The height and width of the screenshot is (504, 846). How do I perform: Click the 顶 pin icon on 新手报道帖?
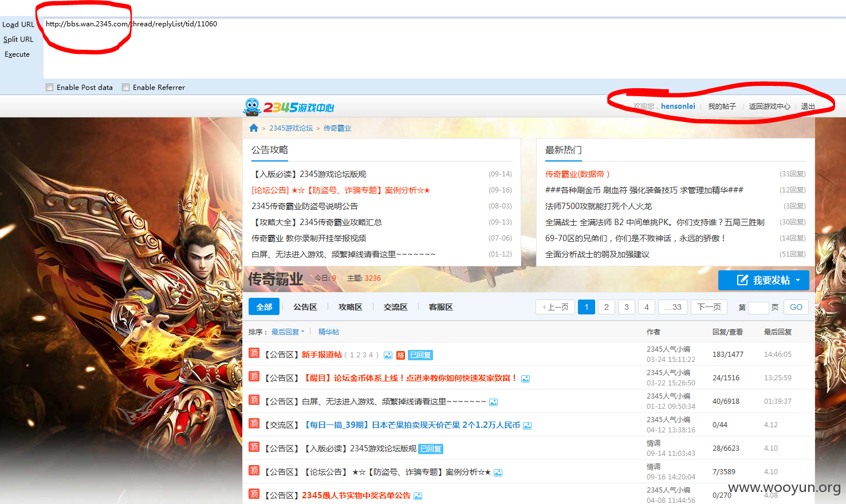tap(254, 353)
